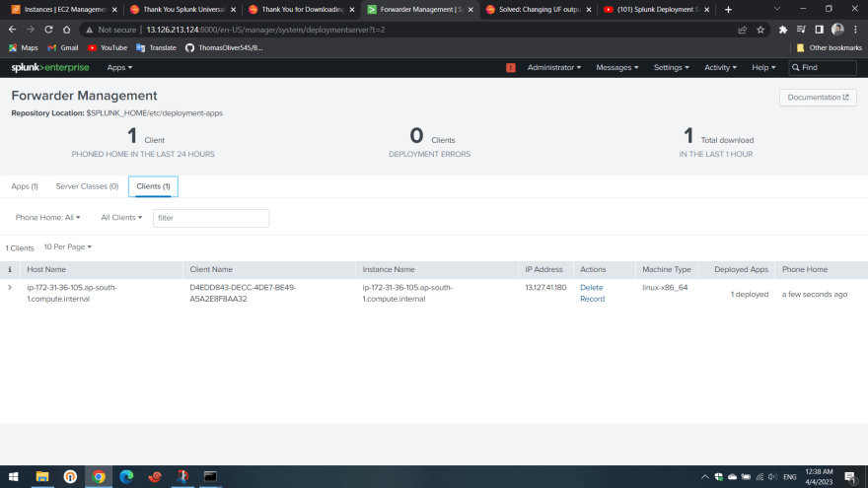This screenshot has height=488, width=868.
Task: Expand the ip-172-31-36-105 client row
Action: 10,288
